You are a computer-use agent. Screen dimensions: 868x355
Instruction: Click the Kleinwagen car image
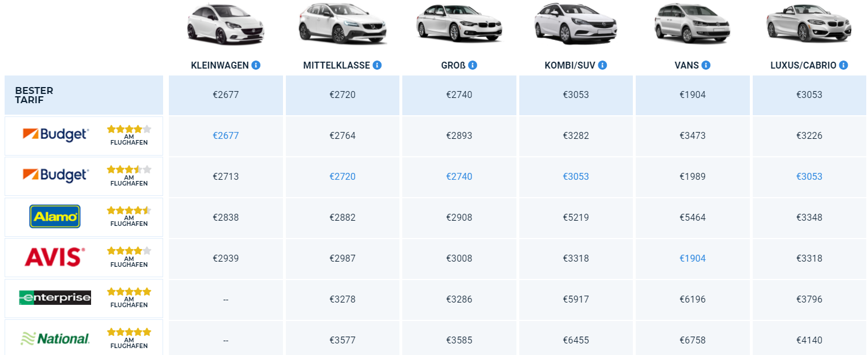(x=225, y=24)
